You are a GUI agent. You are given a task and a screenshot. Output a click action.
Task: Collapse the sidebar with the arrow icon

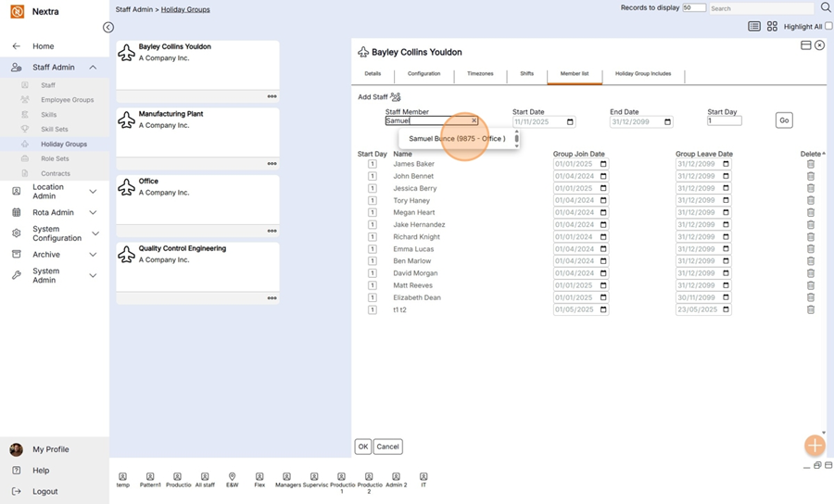108,27
